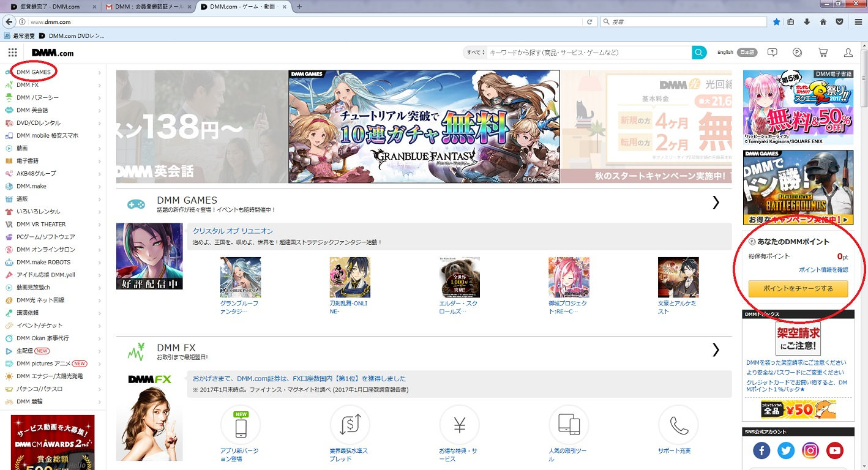This screenshot has height=470, width=868.
Task: Click the keyword search input field
Action: 589,53
